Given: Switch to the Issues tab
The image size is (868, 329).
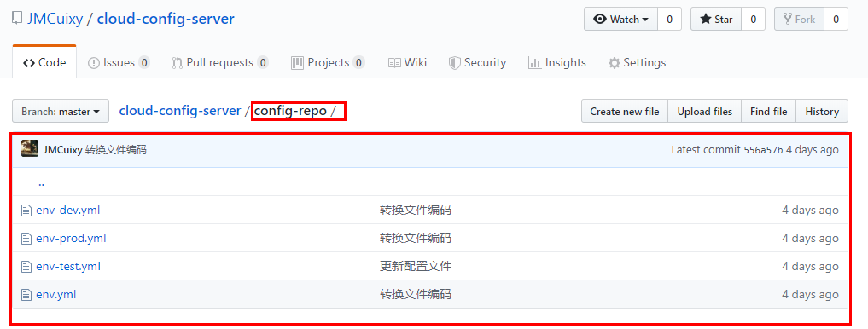Looking at the screenshot, I should click(119, 62).
